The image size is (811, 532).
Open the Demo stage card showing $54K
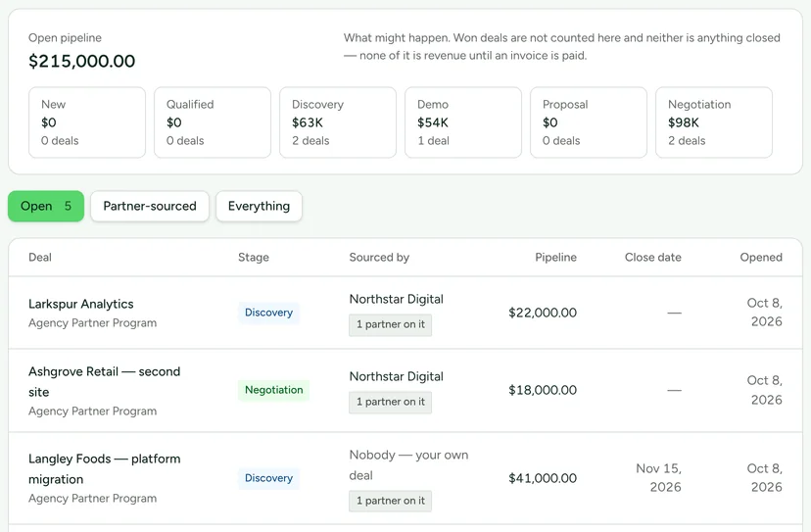click(x=463, y=122)
